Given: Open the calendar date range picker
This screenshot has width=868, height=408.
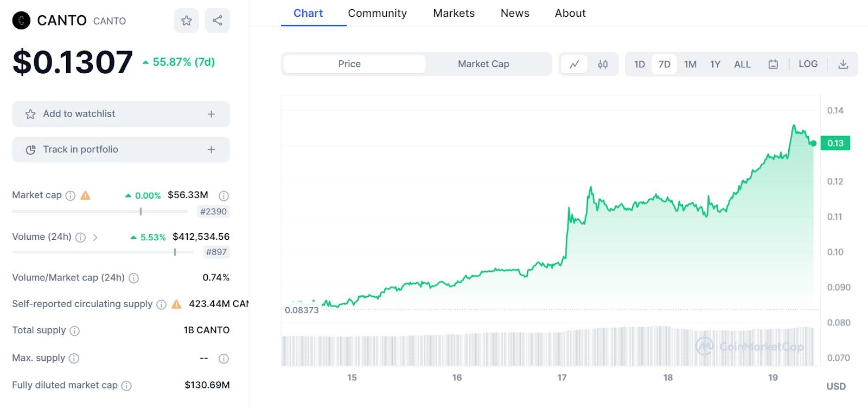Looking at the screenshot, I should pos(773,64).
